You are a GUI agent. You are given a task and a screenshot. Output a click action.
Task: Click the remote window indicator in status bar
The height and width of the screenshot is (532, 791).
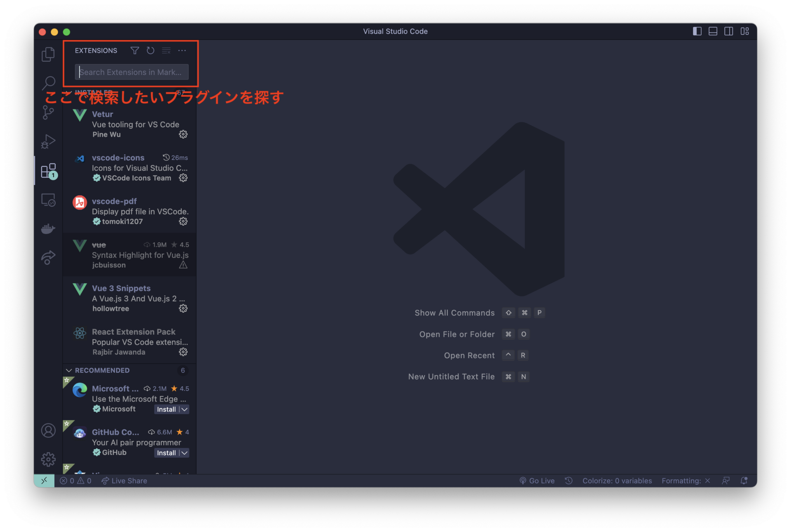tap(44, 481)
